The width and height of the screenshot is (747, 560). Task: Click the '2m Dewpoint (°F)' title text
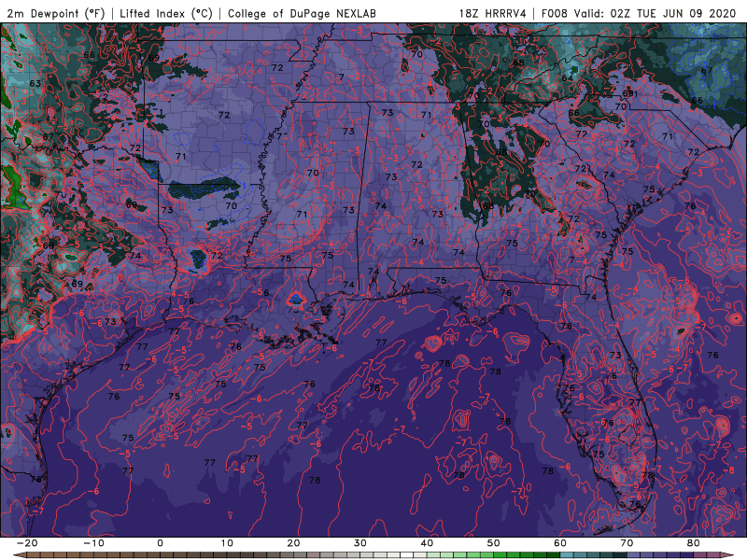[56, 13]
